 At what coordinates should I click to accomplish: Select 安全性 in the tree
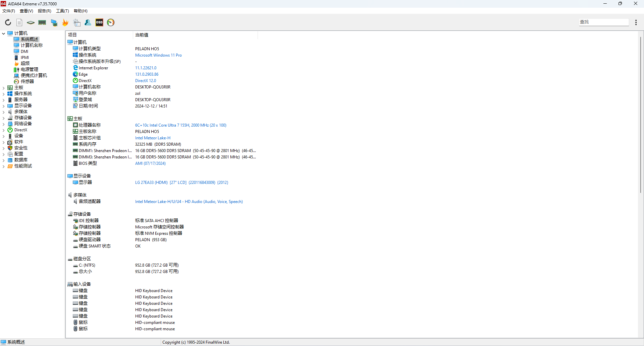point(21,148)
